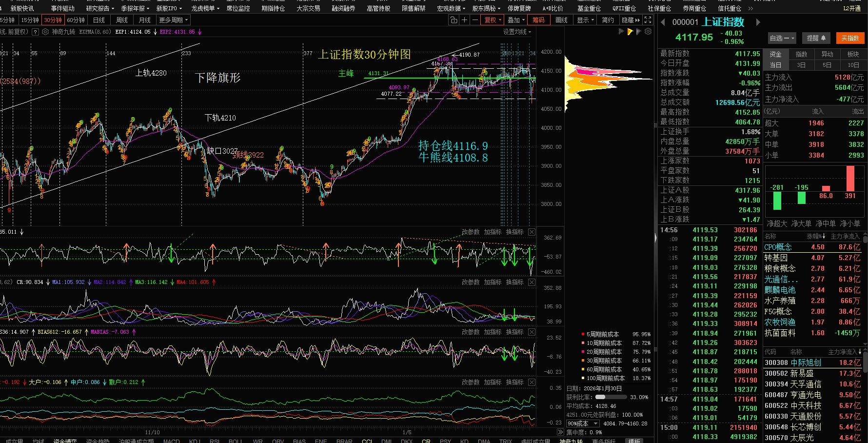868x443 pixels.
Task: Toggle 筹码 chip distribution view
Action: pos(538,20)
